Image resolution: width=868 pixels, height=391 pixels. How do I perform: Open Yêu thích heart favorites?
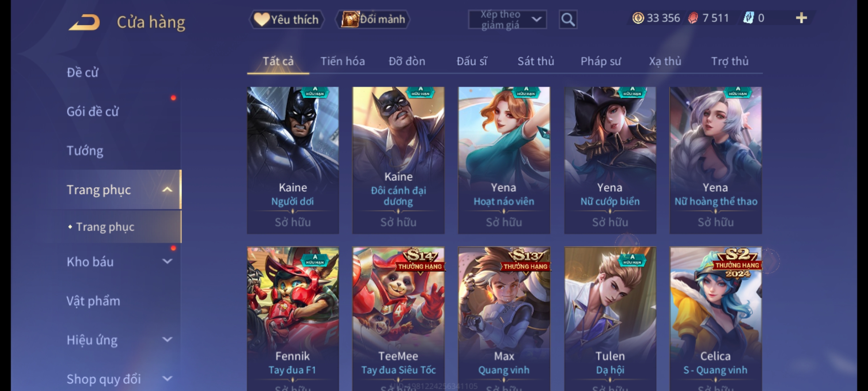[286, 20]
